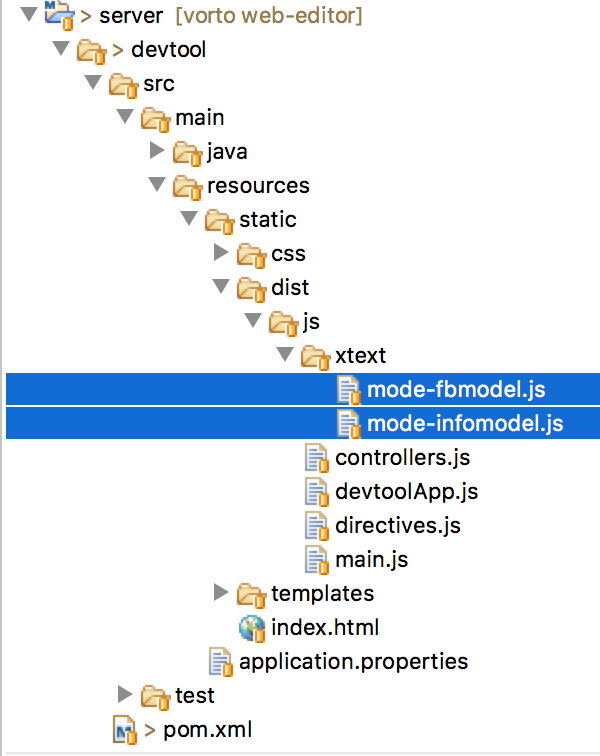
Task: Click the main.js file icon
Action: click(317, 559)
